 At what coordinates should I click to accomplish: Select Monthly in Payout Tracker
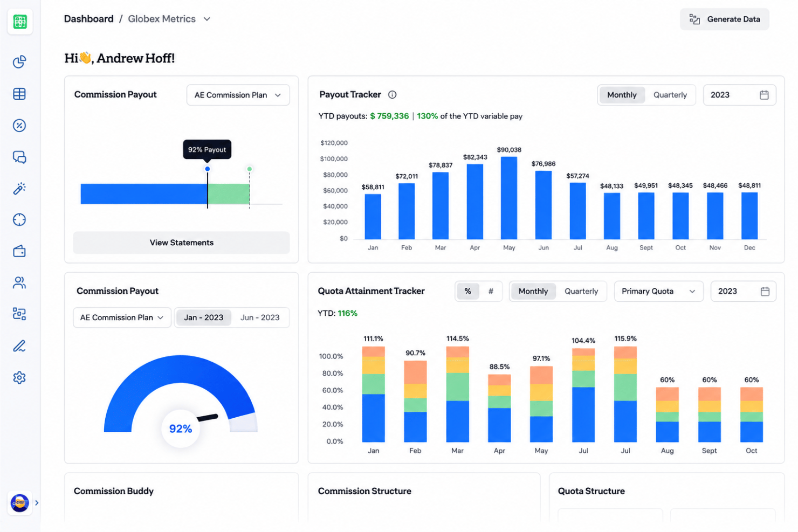pos(622,95)
